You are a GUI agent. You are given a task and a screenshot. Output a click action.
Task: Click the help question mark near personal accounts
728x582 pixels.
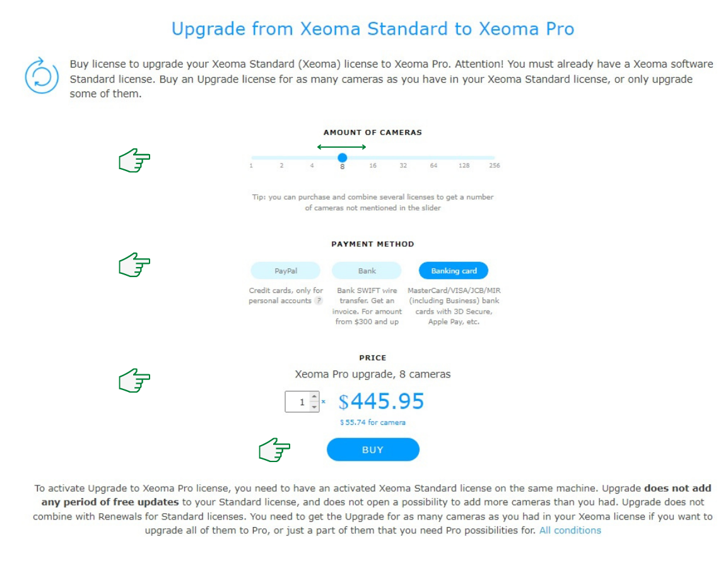pyautogui.click(x=320, y=301)
